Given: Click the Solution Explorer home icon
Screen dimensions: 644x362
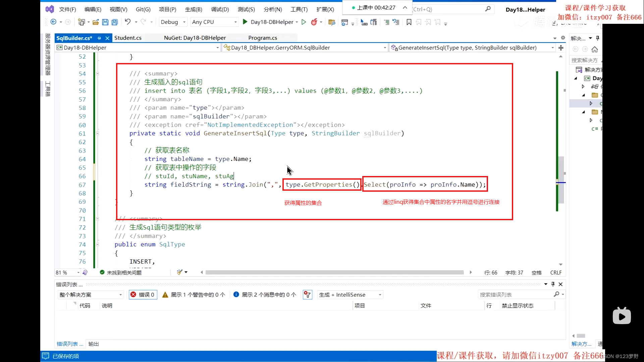Looking at the screenshot, I should (595, 50).
